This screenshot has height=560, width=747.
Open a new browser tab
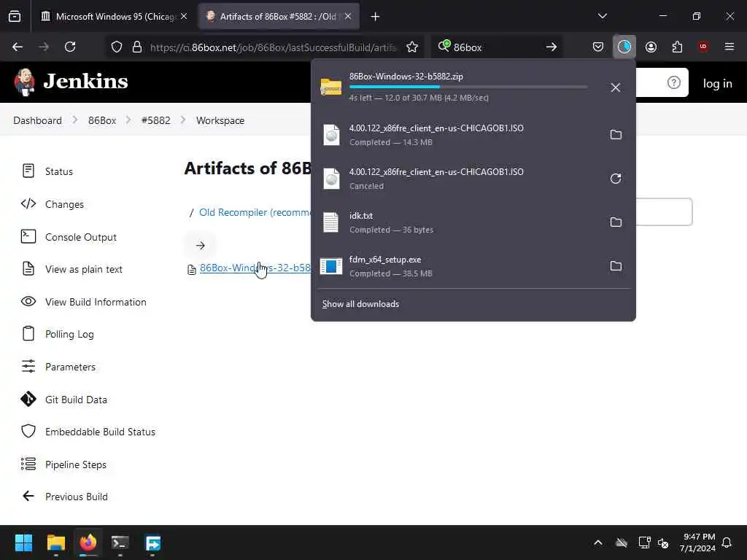click(x=375, y=17)
